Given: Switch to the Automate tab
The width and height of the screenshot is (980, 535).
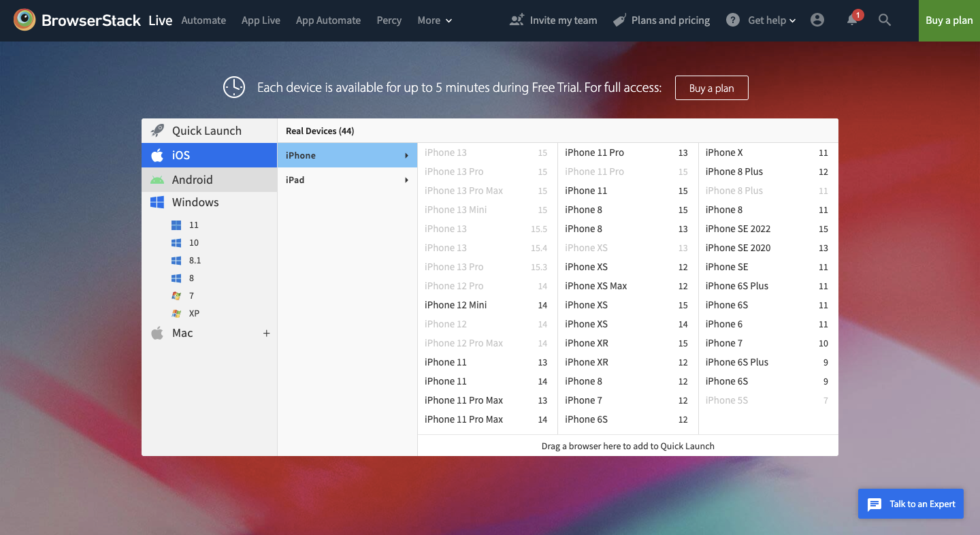Looking at the screenshot, I should click(203, 20).
